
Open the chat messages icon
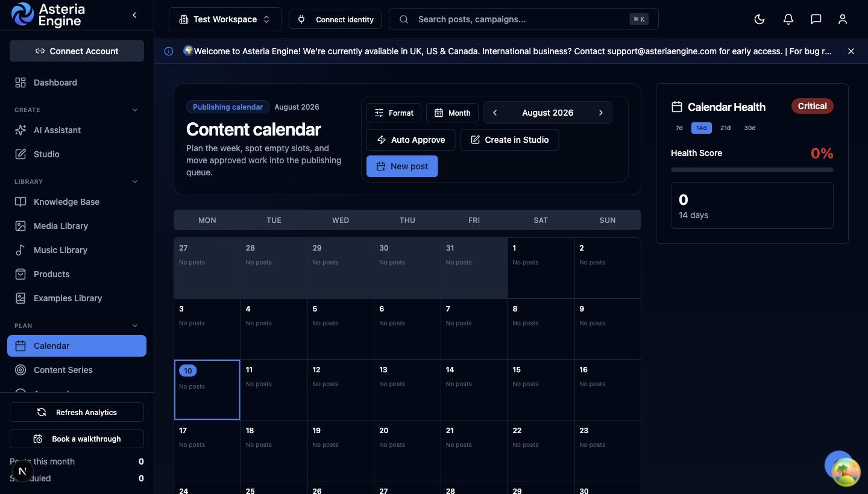coord(816,19)
